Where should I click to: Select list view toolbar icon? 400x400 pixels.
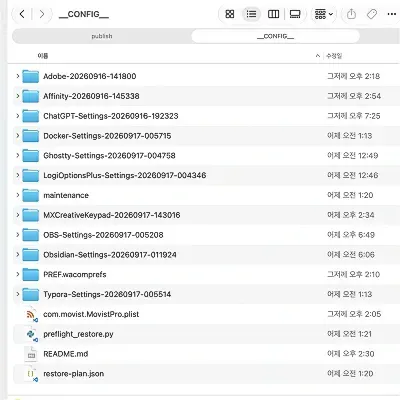(251, 14)
